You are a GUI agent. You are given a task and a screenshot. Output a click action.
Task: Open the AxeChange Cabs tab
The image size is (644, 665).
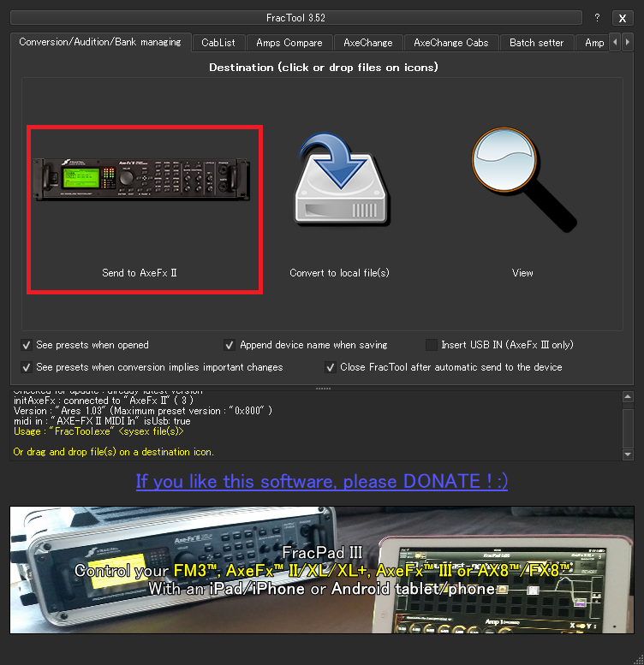(x=451, y=43)
